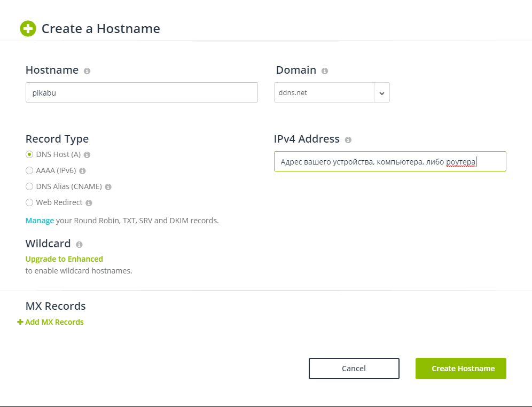
Task: Click the info icon beside Wildcard
Action: [79, 245]
